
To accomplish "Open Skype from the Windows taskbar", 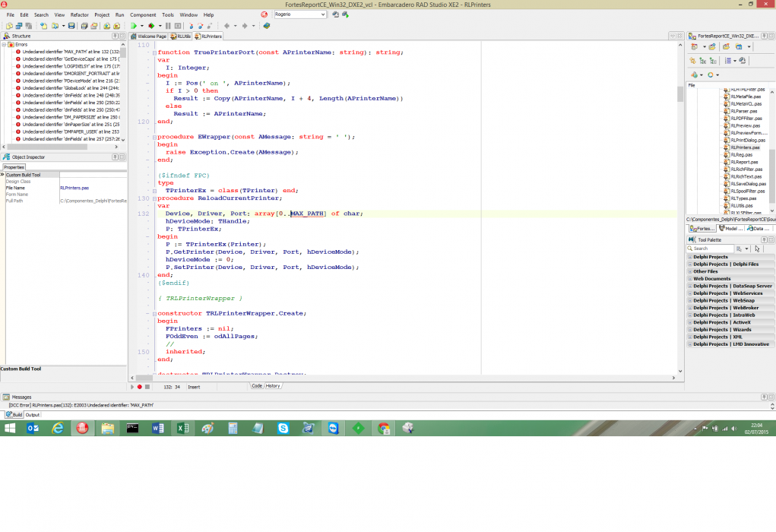I will coord(283,428).
